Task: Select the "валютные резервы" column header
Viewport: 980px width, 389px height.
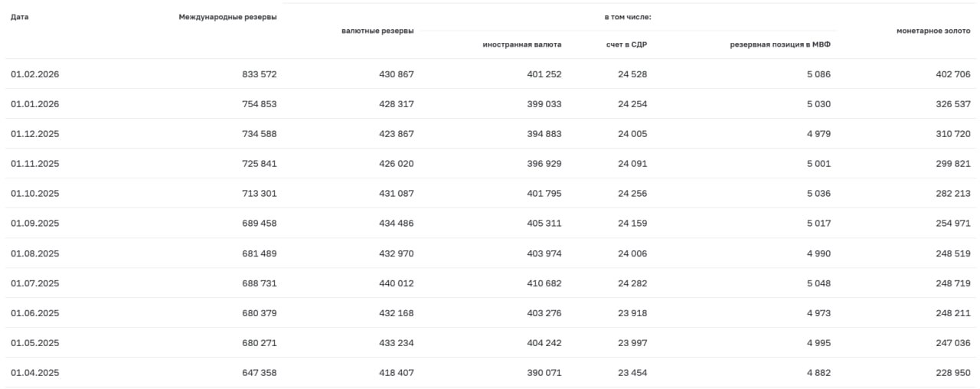Action: pos(377,31)
